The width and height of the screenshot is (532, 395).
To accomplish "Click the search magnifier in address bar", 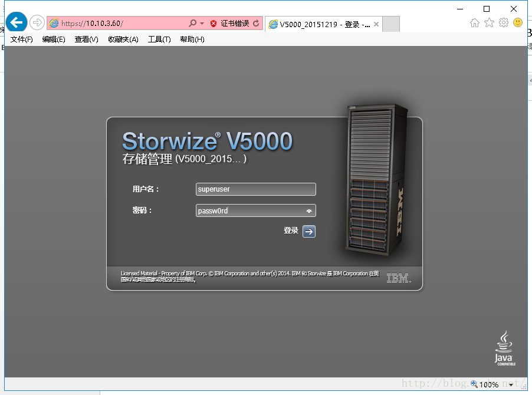I will pos(192,23).
